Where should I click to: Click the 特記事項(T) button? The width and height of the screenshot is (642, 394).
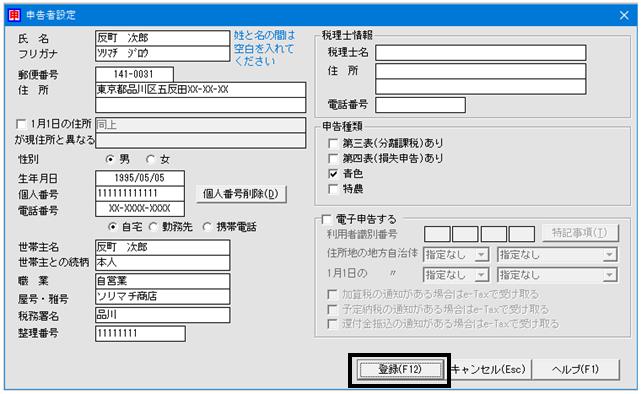point(580,233)
